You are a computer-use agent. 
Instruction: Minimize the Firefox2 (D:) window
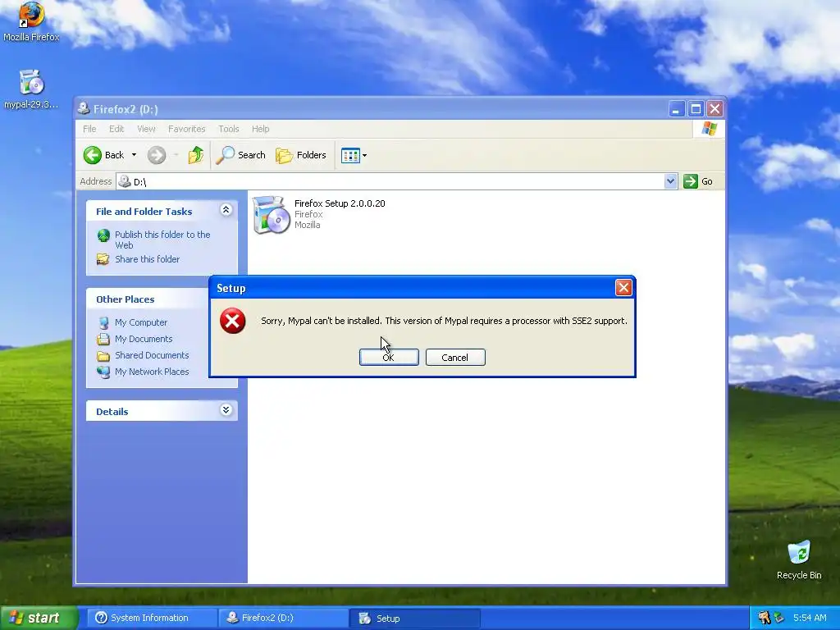click(x=677, y=109)
